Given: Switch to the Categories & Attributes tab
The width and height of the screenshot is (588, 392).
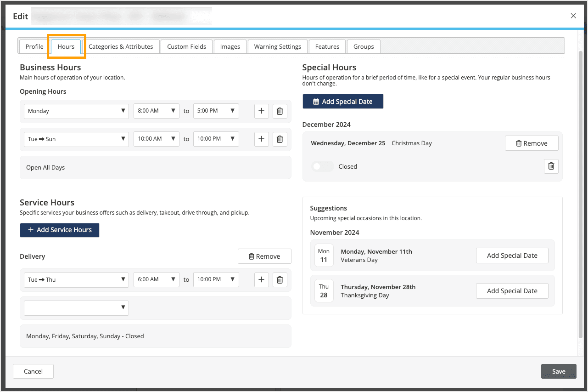Looking at the screenshot, I should [x=121, y=46].
